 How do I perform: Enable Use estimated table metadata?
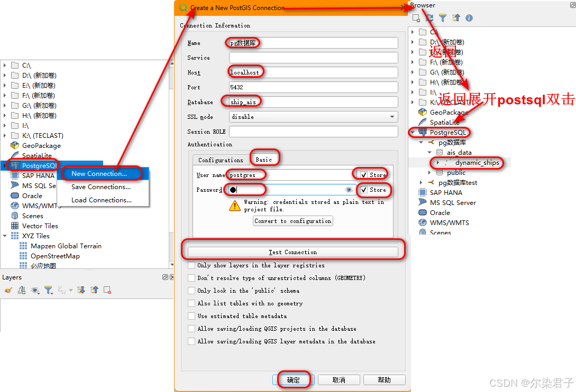point(191,316)
